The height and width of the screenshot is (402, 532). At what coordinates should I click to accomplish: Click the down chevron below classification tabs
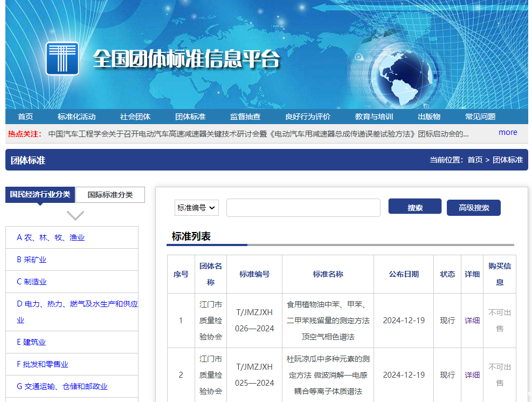[75, 215]
